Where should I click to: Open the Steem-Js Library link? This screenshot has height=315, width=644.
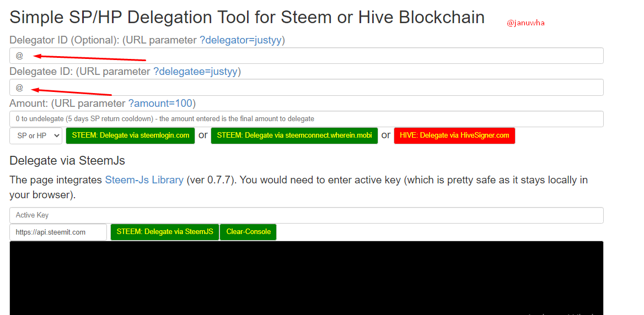tap(144, 180)
